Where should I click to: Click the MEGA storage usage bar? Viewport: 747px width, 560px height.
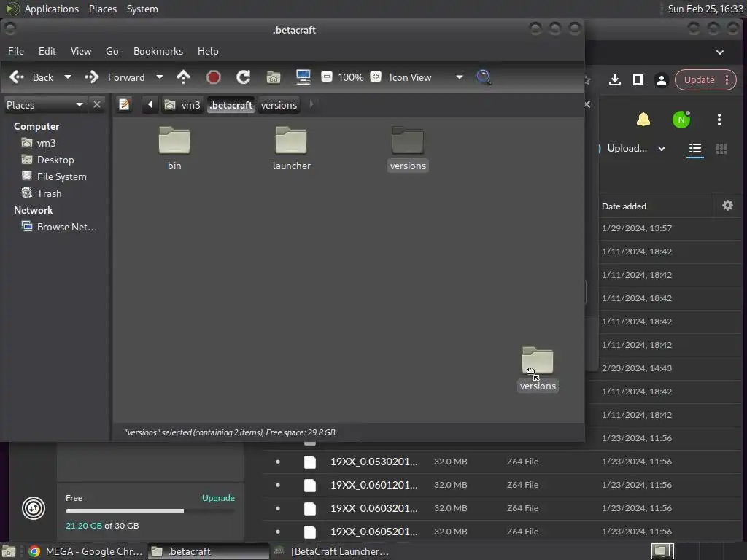tap(150, 511)
